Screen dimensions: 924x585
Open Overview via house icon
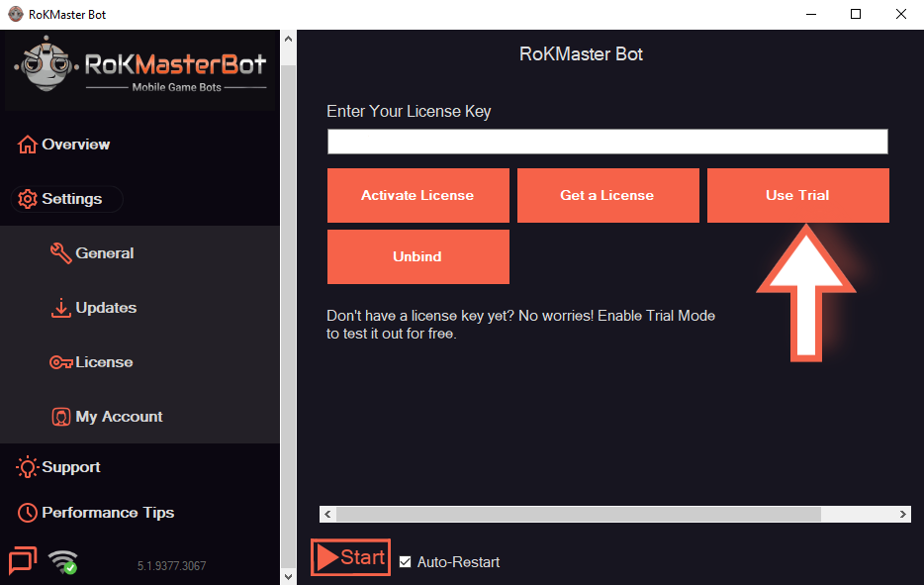point(27,145)
